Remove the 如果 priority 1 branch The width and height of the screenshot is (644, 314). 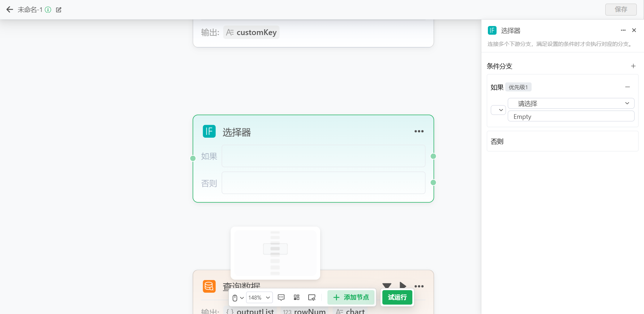627,87
